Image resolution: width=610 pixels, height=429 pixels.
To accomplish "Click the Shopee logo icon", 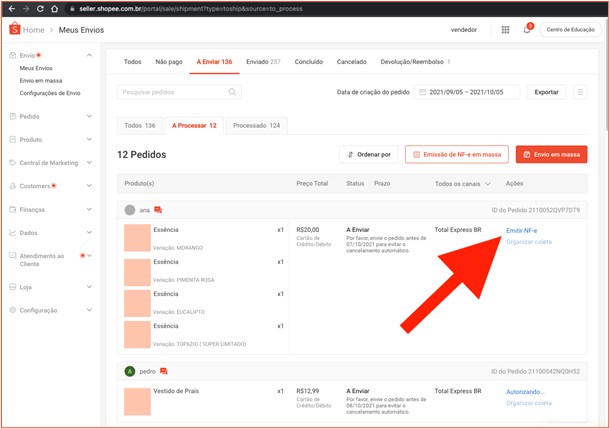I will (14, 28).
